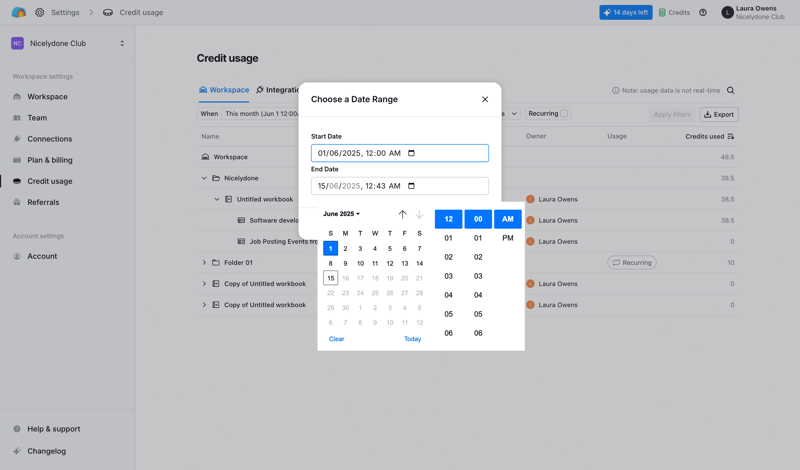800x470 pixels.
Task: Choose hour 06 in the hour column
Action: coord(448,333)
